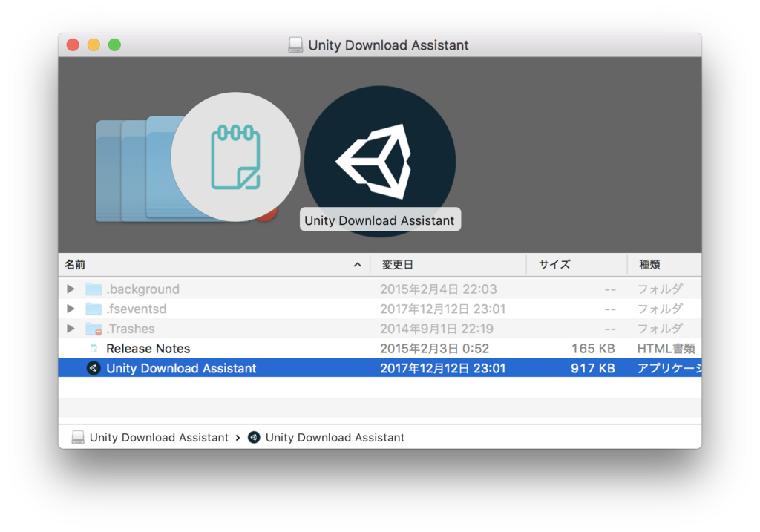The height and width of the screenshot is (532, 760).
Task: Click the .background folder icon
Action: (94, 289)
